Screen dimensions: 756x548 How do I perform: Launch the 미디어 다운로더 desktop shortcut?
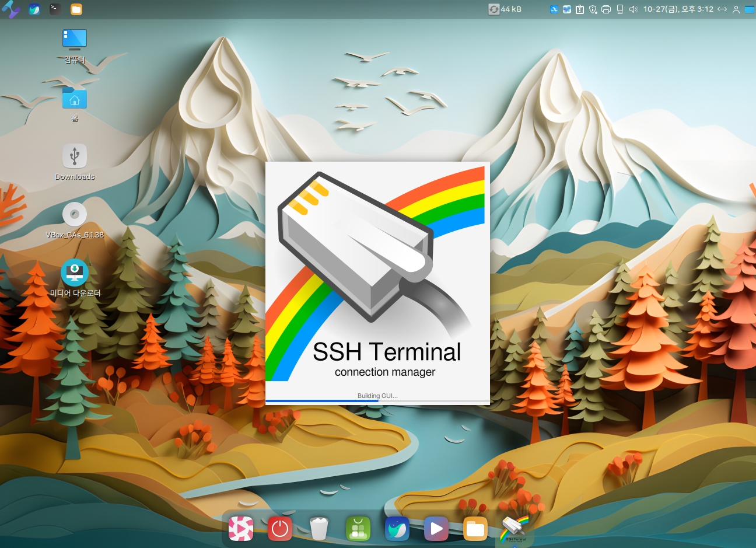[x=75, y=273]
